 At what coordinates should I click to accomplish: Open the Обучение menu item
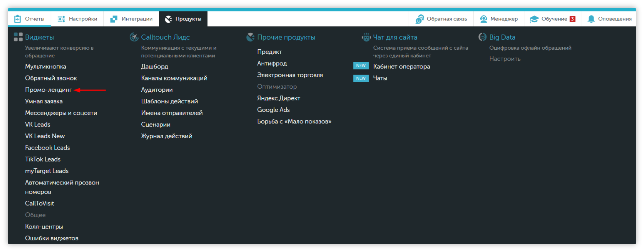(x=552, y=19)
